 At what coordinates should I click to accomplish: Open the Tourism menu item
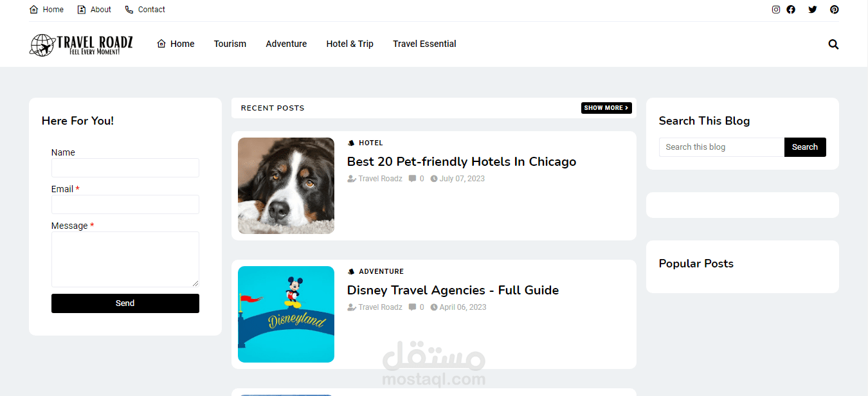(x=230, y=44)
